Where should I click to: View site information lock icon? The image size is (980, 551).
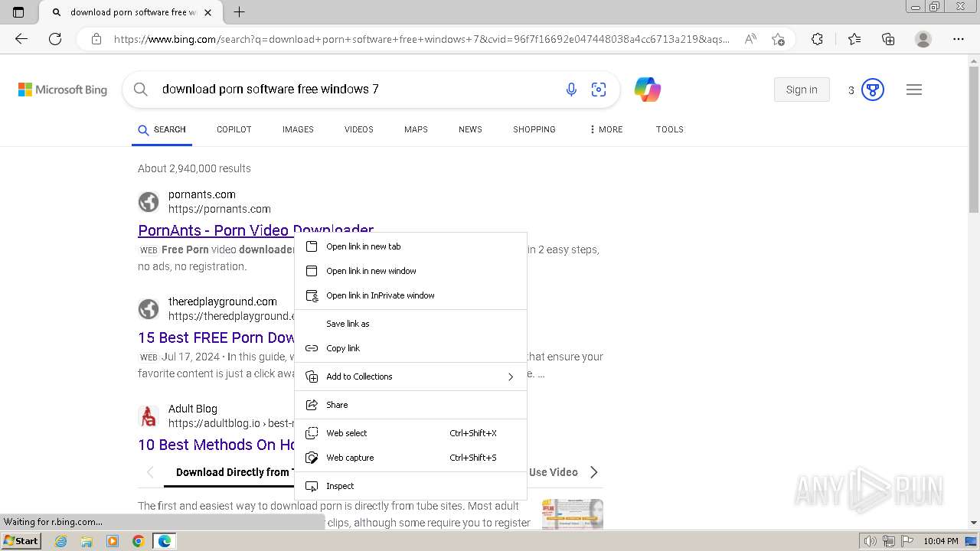(96, 39)
